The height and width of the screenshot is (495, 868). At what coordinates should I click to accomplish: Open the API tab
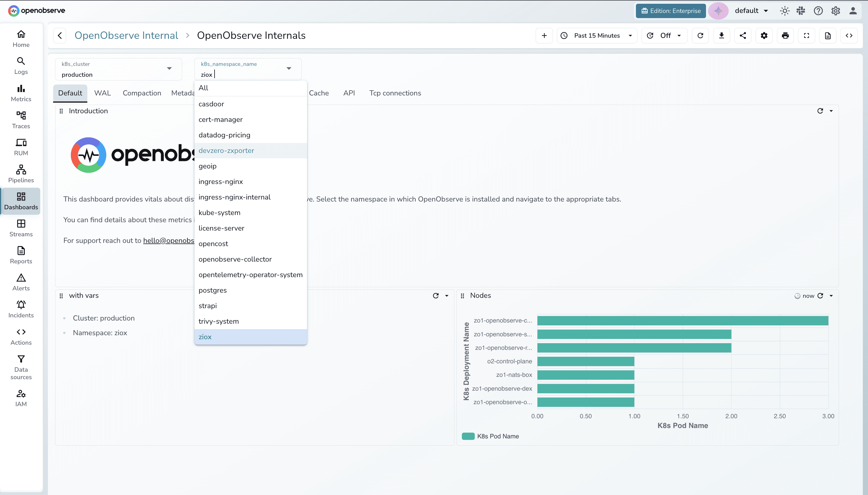(x=349, y=93)
